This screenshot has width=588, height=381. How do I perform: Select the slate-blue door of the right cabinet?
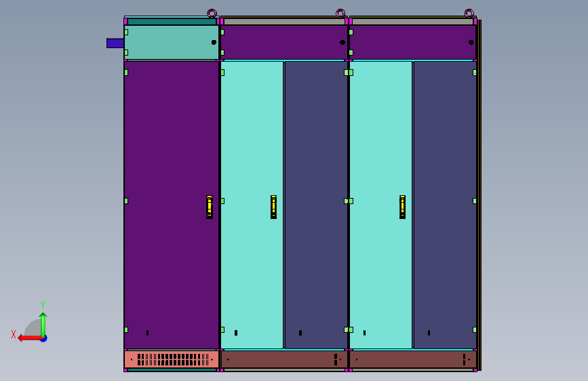point(445,205)
